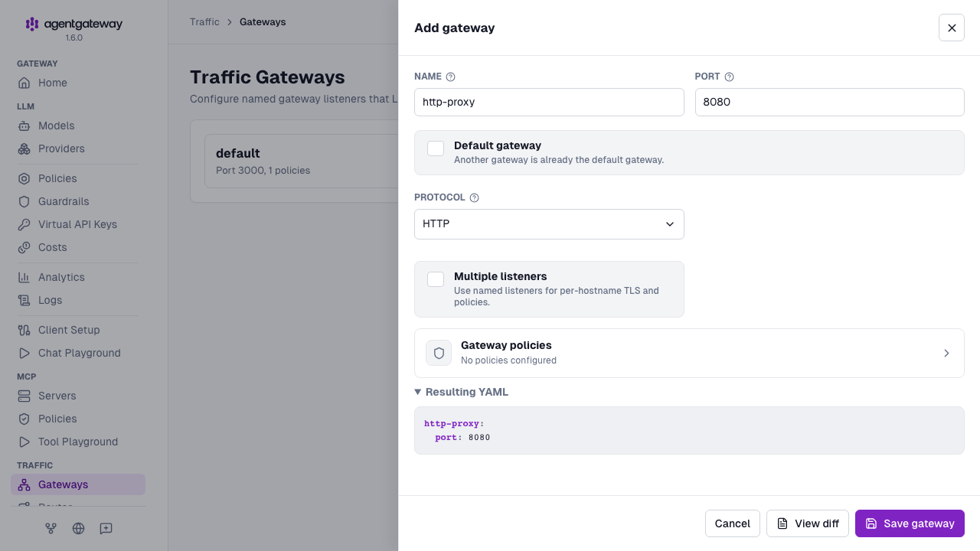Click the MCP Servers icon
980x551 pixels.
tap(24, 396)
